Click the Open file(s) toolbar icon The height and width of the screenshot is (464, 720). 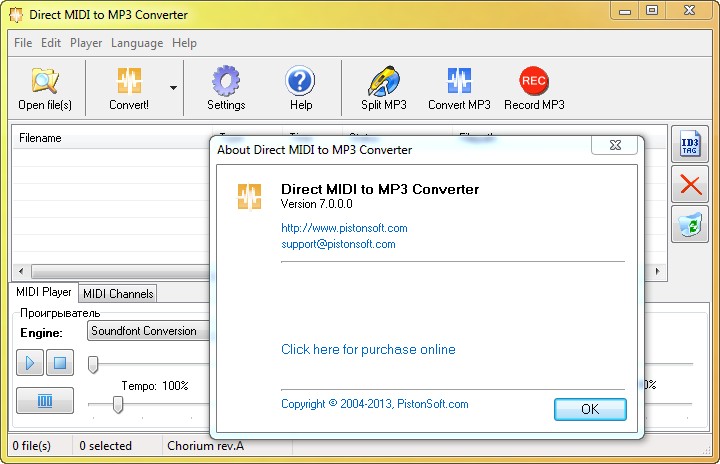tap(45, 81)
